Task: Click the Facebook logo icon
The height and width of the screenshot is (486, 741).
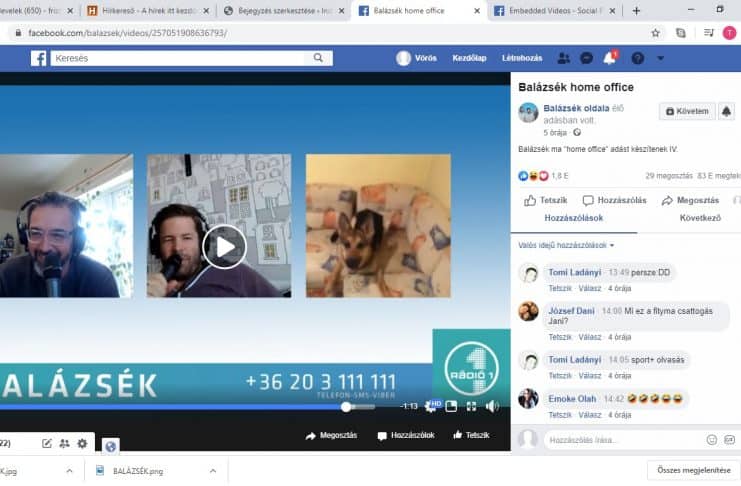Action: pos(39,58)
